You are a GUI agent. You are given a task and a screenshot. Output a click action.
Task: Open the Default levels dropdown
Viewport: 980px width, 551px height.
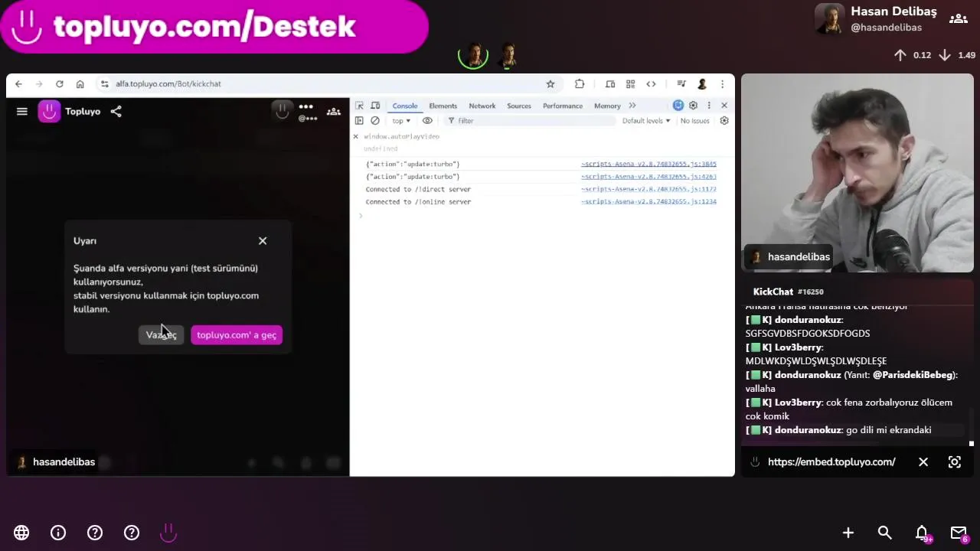[646, 121]
